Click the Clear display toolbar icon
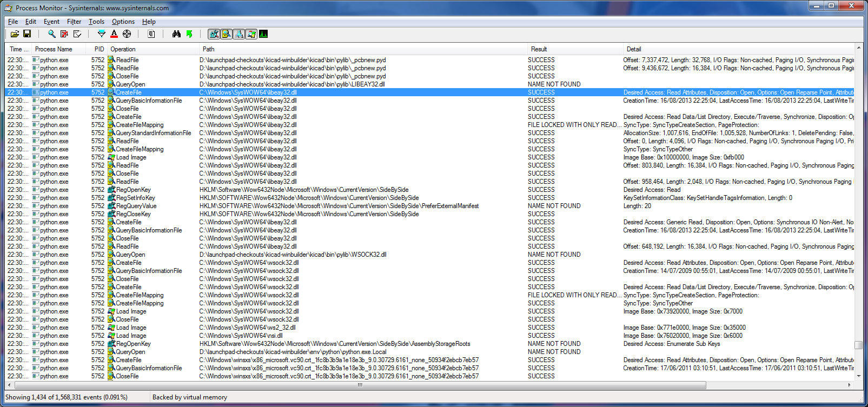The height and width of the screenshot is (407, 868). 77,34
